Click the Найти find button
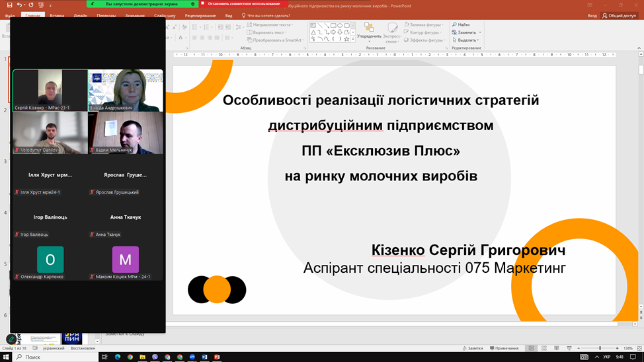 click(x=461, y=24)
